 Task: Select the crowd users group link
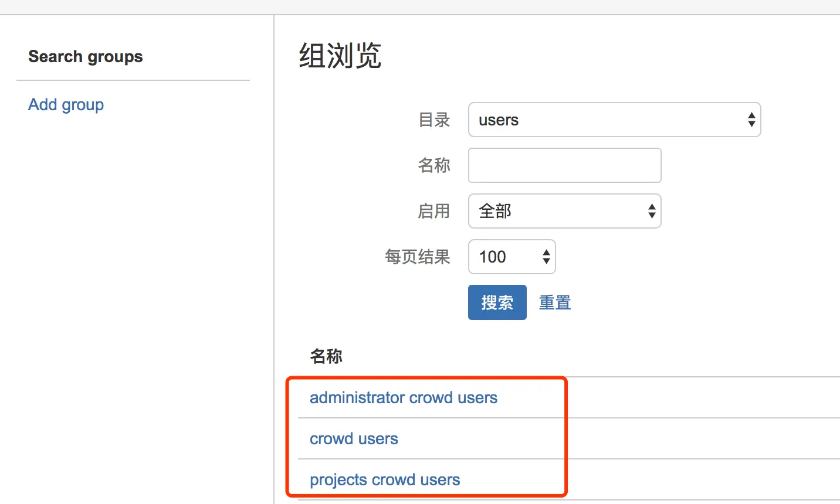(354, 439)
